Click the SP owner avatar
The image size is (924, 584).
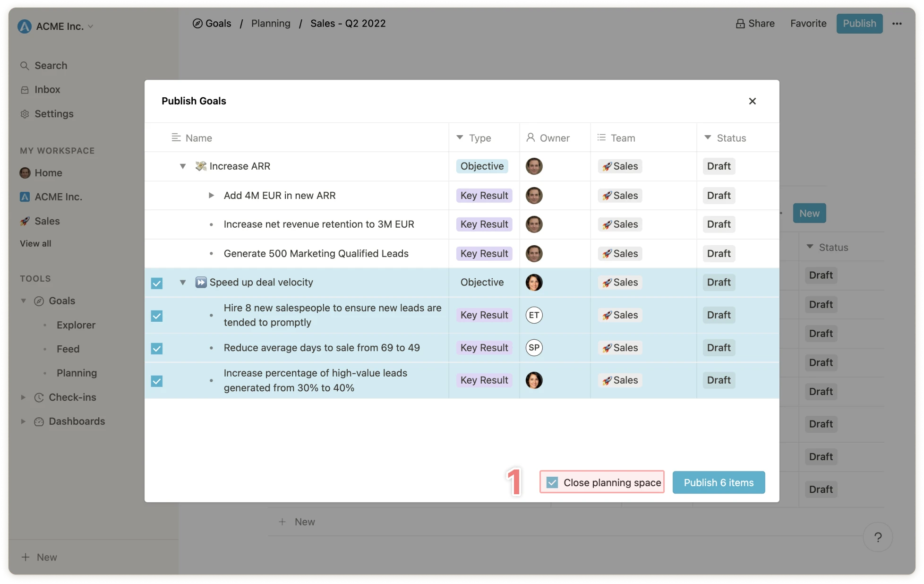point(534,348)
